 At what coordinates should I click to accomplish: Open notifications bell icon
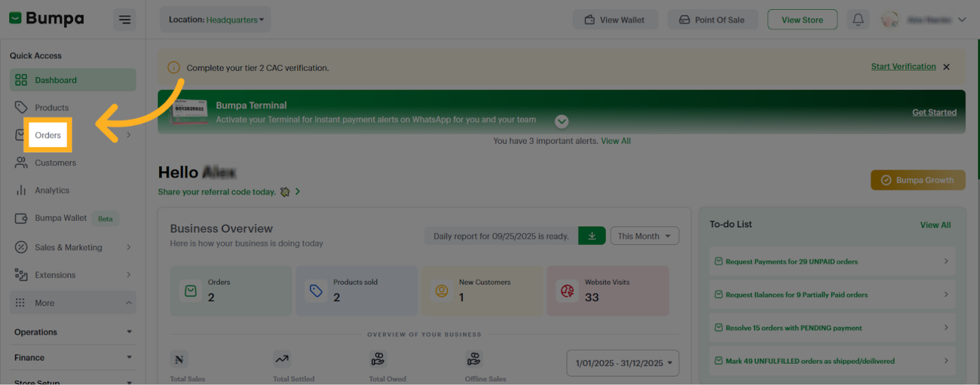coord(858,19)
